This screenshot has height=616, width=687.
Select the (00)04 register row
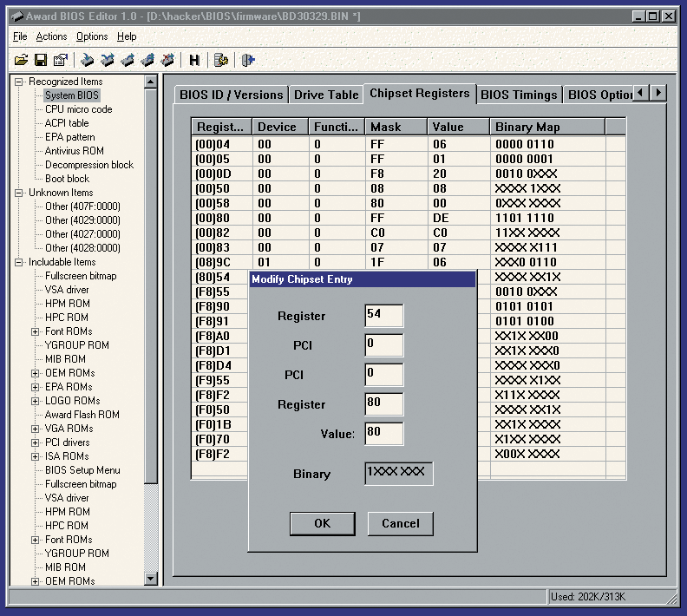(409, 144)
